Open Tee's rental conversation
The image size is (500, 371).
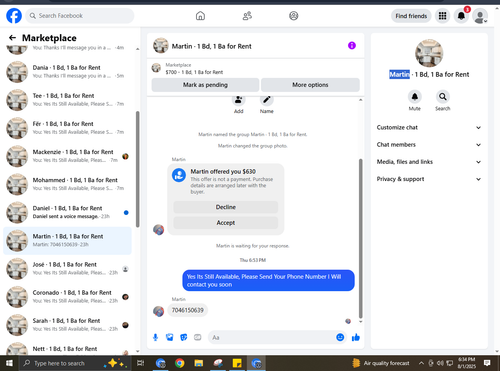[68, 100]
